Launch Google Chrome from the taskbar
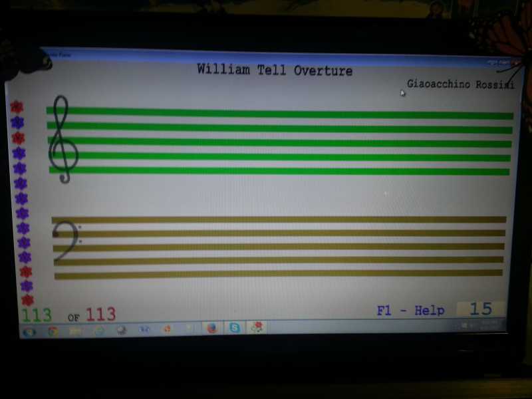 pyautogui.click(x=53, y=331)
